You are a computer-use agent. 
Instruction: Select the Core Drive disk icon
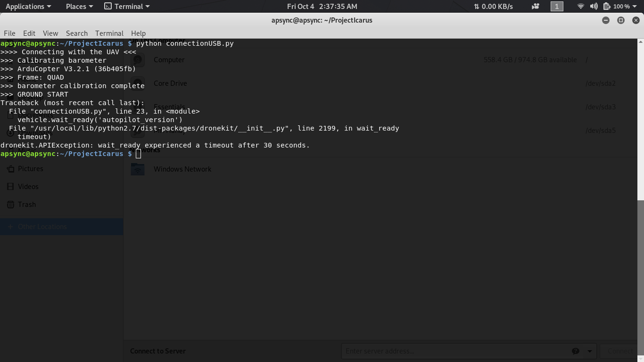[137, 83]
